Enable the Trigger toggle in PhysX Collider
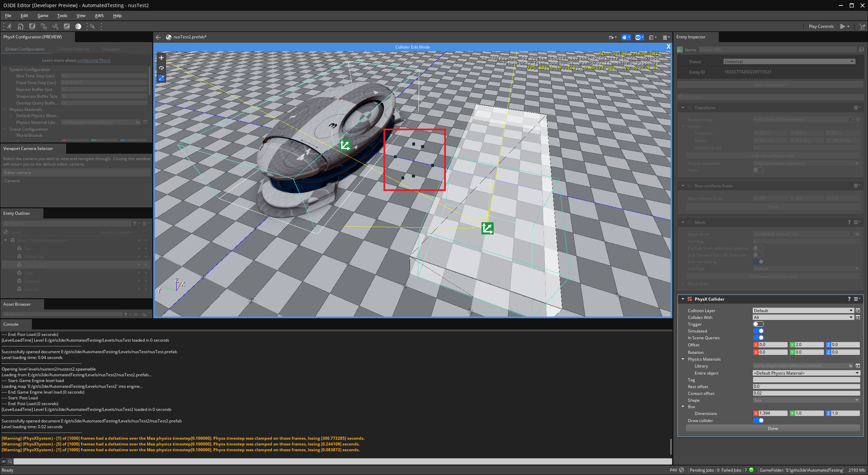The width and height of the screenshot is (868, 475). click(x=758, y=324)
